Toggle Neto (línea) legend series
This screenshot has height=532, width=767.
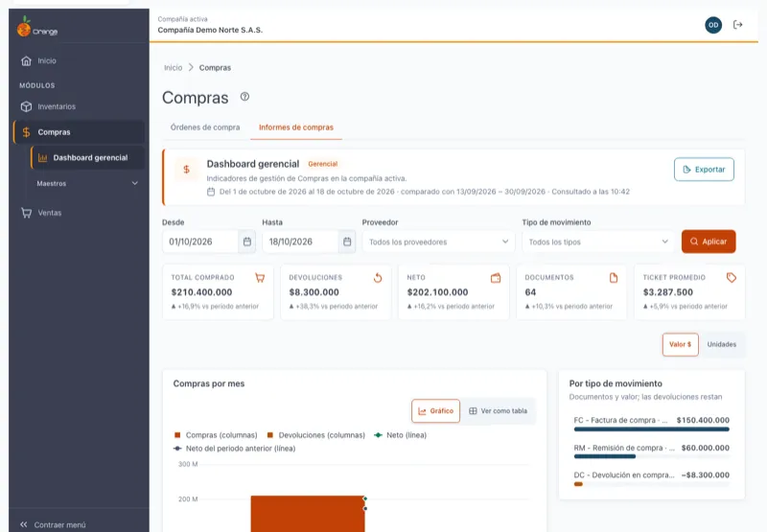tap(400, 435)
